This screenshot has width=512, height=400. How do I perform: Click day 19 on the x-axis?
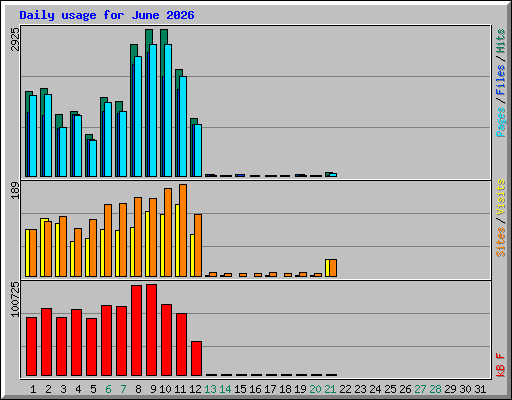pyautogui.click(x=300, y=389)
